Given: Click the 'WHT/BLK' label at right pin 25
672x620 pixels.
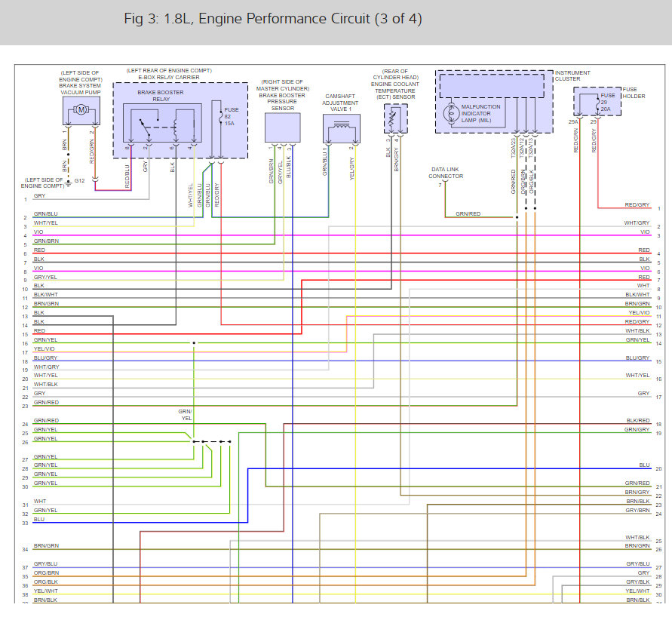Looking at the screenshot, I should click(637, 537).
